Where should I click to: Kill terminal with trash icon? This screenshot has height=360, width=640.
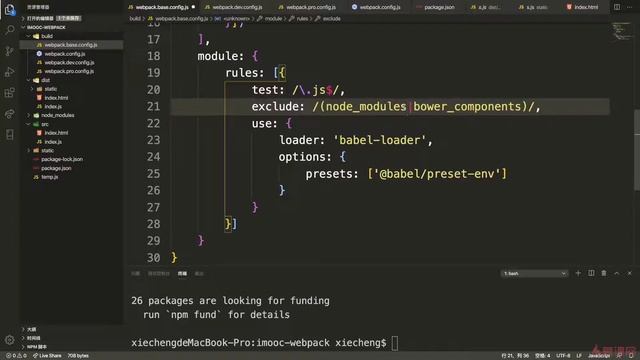point(604,273)
